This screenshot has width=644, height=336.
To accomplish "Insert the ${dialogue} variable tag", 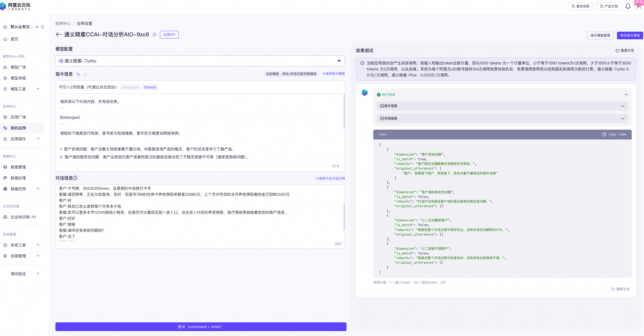I will pos(130,87).
